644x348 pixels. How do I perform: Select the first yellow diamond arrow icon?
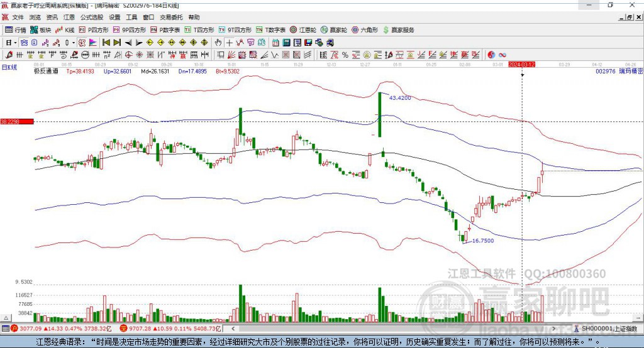[x=150, y=43]
